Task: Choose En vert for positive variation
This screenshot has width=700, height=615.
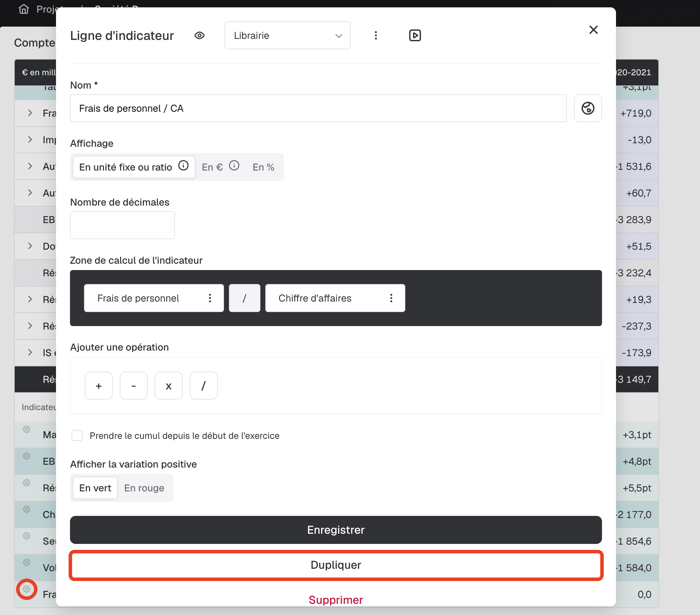Action: point(95,488)
